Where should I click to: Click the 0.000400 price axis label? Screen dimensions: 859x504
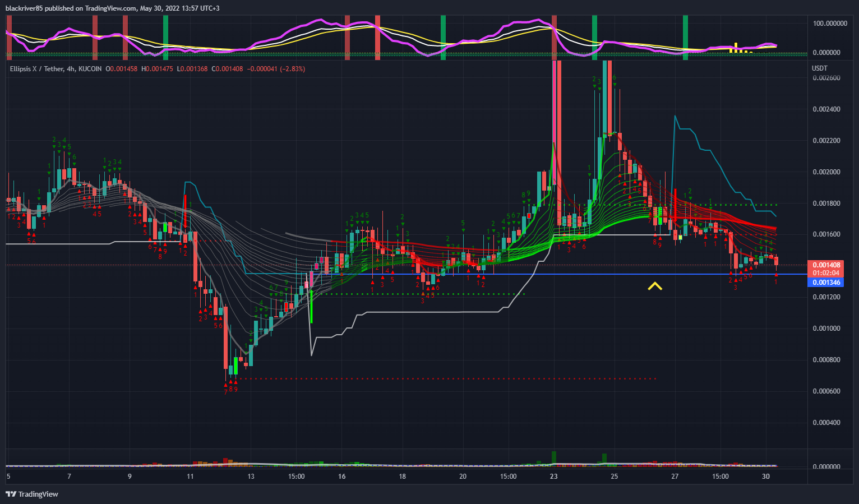pyautogui.click(x=826, y=423)
